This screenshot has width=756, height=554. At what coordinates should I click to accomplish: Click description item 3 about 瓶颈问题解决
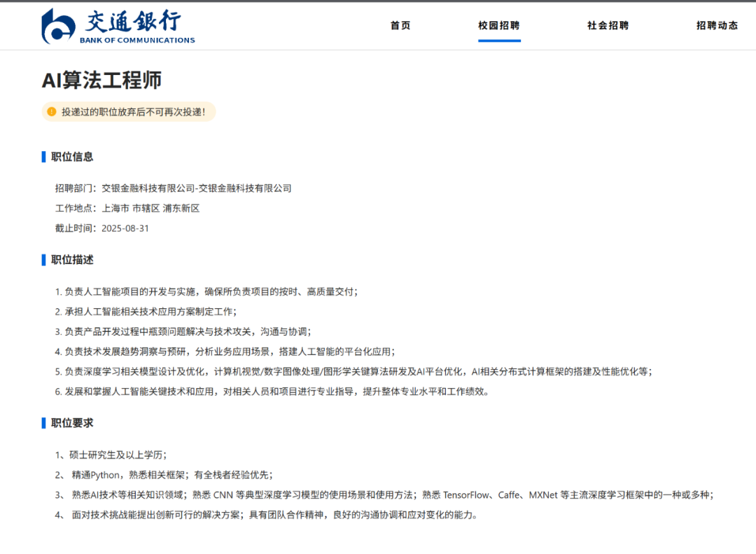pyautogui.click(x=183, y=332)
